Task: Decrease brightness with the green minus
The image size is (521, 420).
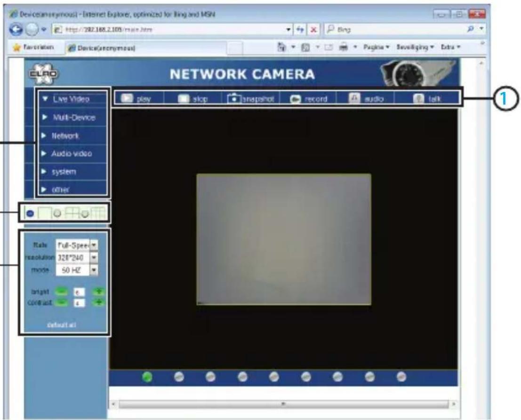Action: pyautogui.click(x=61, y=292)
